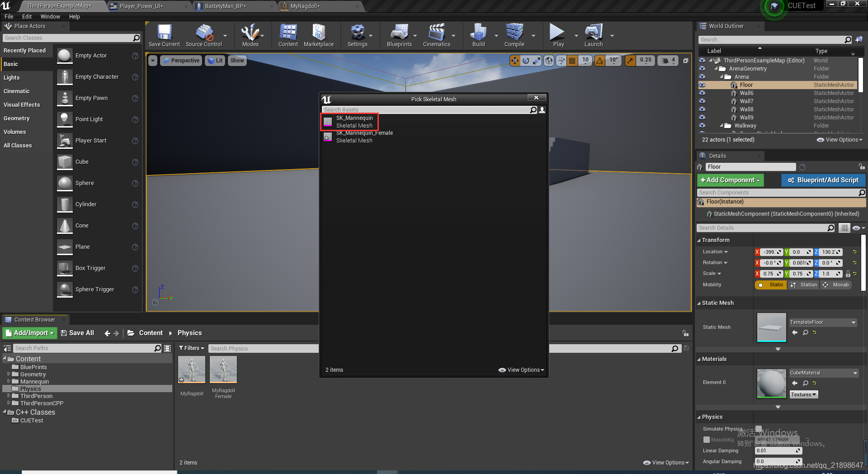868x474 pixels.
Task: Open Settings toolbar icon
Action: pos(357,35)
